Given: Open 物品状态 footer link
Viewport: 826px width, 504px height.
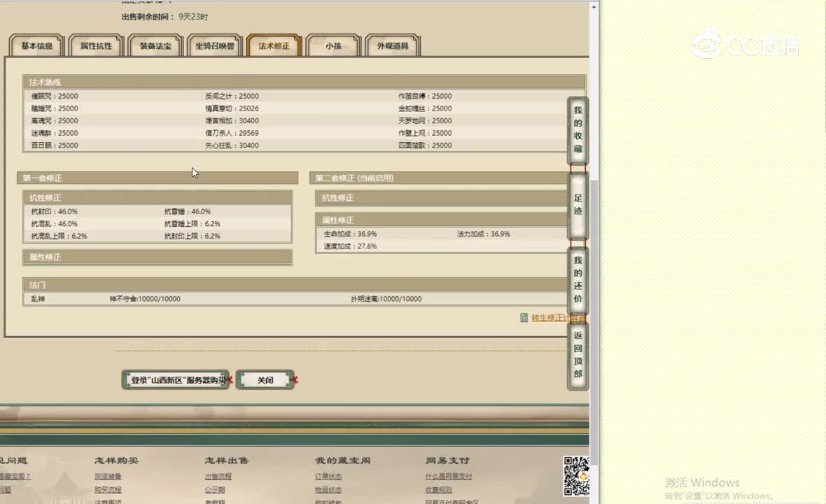Looking at the screenshot, I should pos(328,489).
